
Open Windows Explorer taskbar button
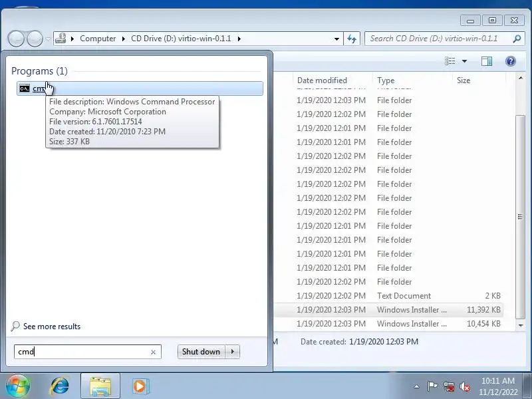click(100, 386)
